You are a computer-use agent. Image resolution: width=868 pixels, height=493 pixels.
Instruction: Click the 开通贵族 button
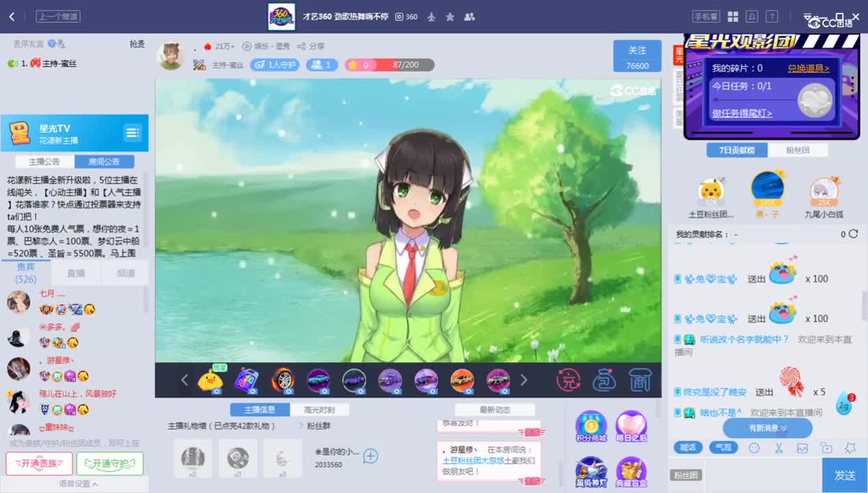point(39,464)
